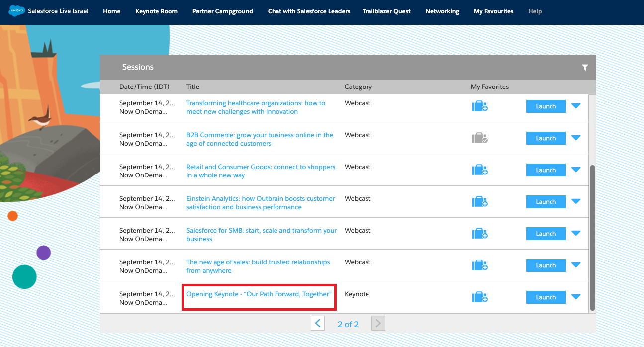The image size is (644, 347).
Task: Open the Opening Keynote session title link
Action: pos(259,294)
